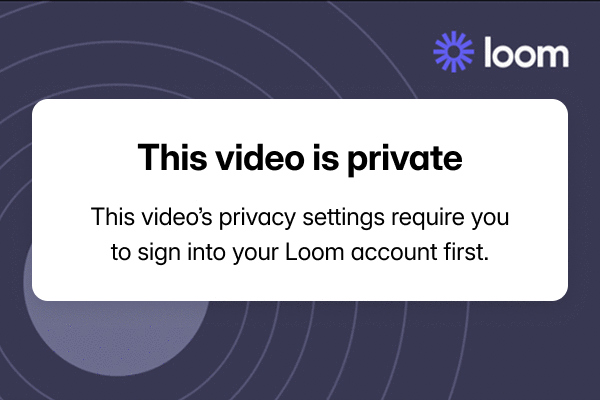The width and height of the screenshot is (600, 400).
Task: Click the word "video" in the bold heading
Action: coord(260,157)
